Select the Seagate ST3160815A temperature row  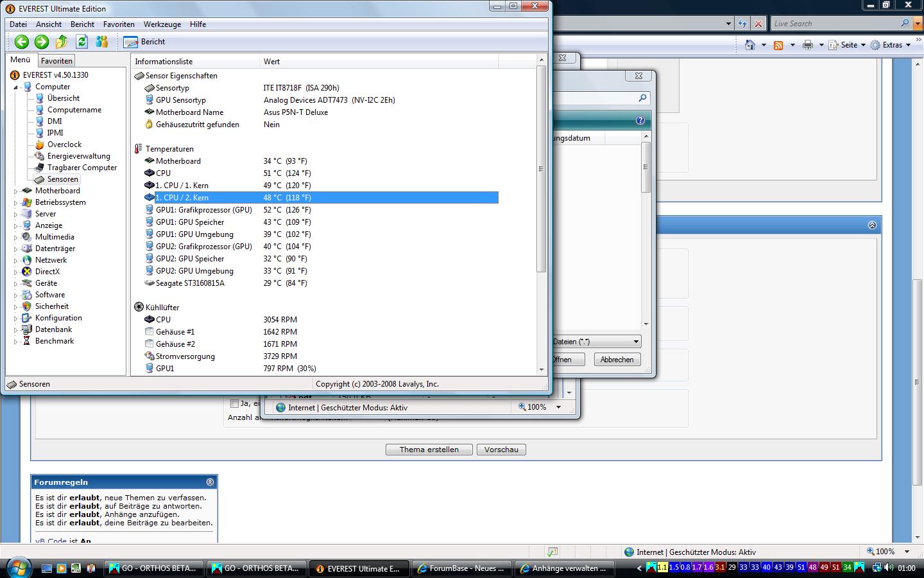321,283
